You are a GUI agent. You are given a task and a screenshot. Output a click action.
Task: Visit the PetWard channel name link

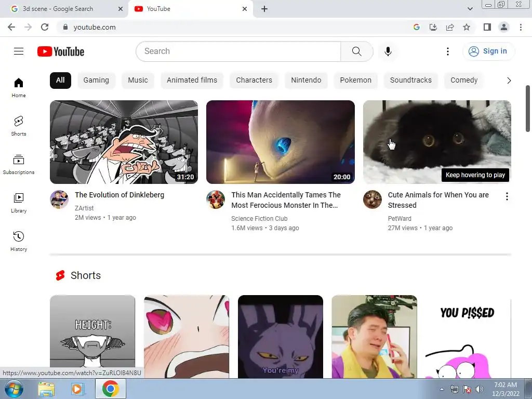400,219
